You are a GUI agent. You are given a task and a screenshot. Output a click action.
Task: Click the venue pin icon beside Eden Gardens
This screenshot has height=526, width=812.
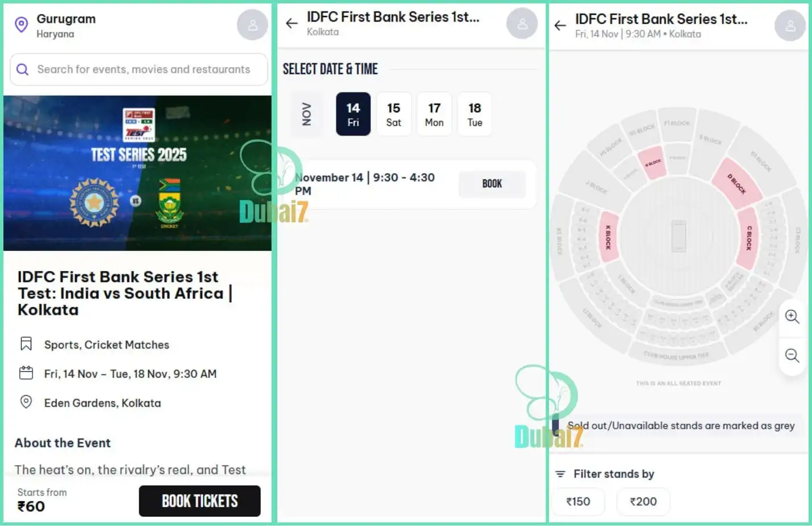pos(26,402)
